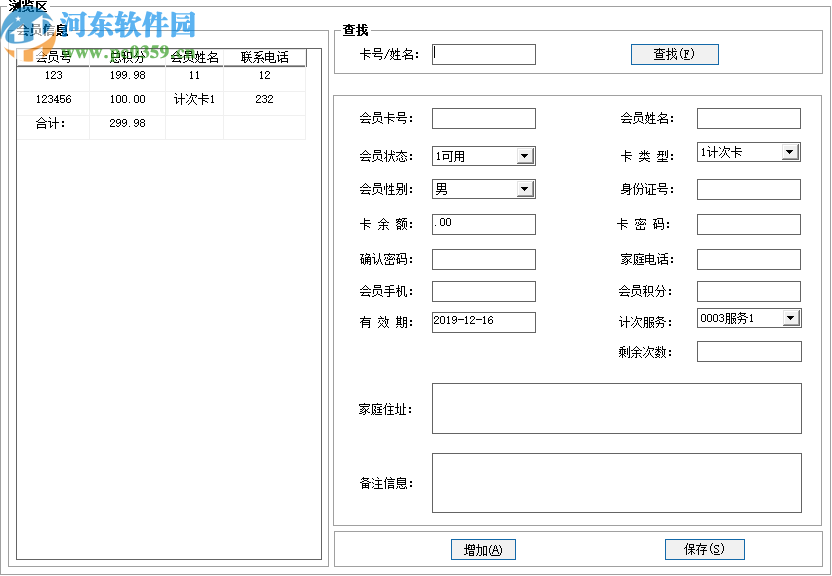Expand the 卡类型 card type dropdown

pyautogui.click(x=789, y=151)
